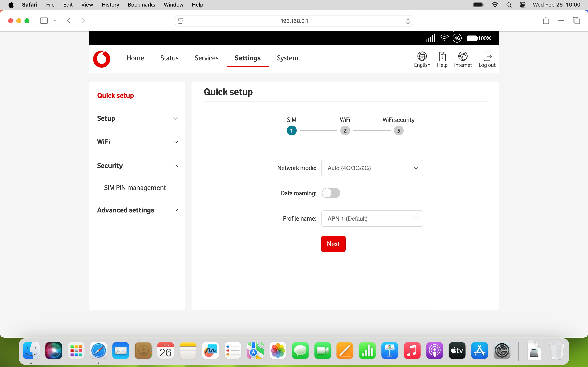Click the Internet status icon
The width and height of the screenshot is (588, 367).
click(x=463, y=56)
